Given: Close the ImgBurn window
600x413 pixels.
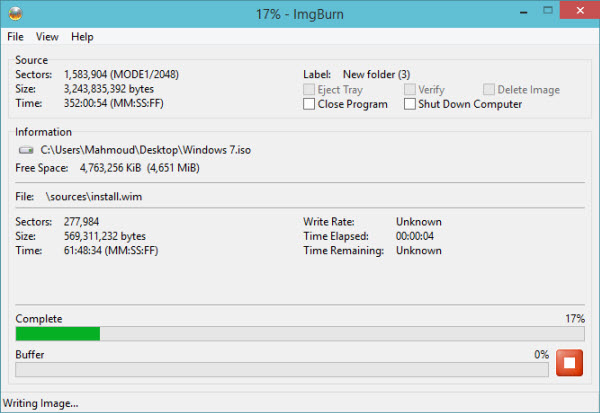Looking at the screenshot, I should (x=580, y=10).
